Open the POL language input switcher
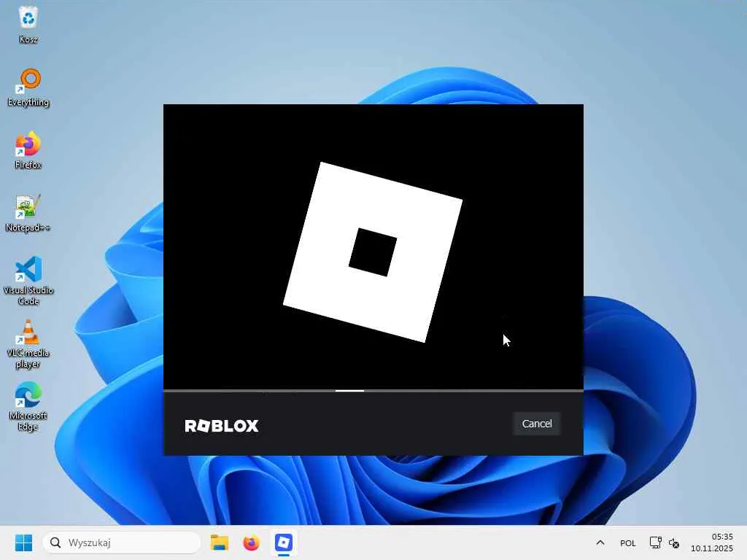Viewport: 747px width, 560px height. tap(628, 542)
